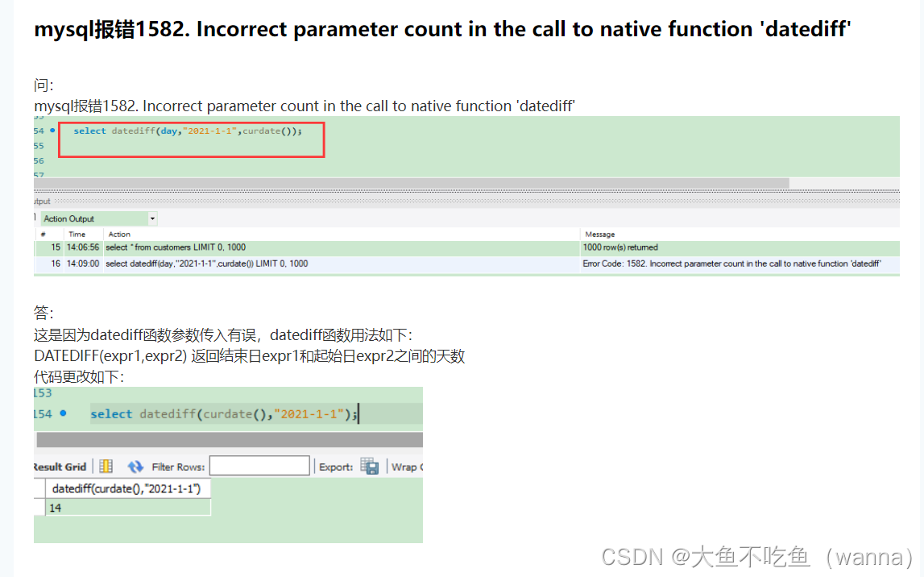Click the Result Grid tab label
924x577 pixels.
[60, 466]
